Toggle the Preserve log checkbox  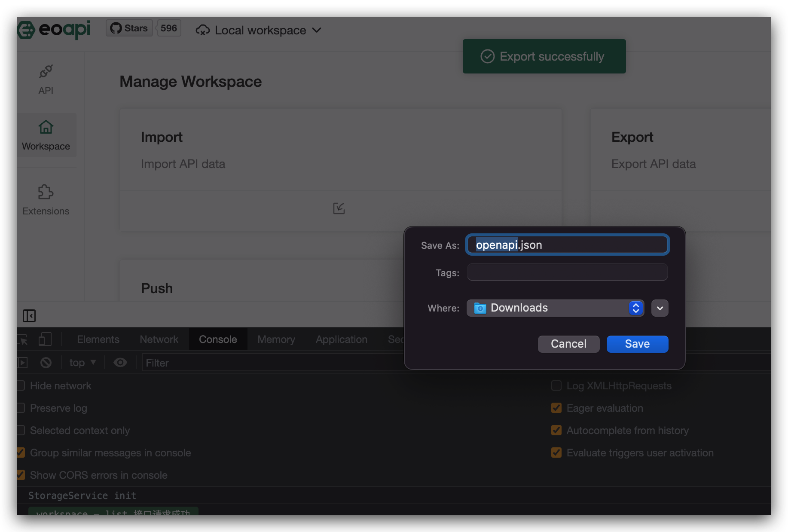click(x=21, y=408)
